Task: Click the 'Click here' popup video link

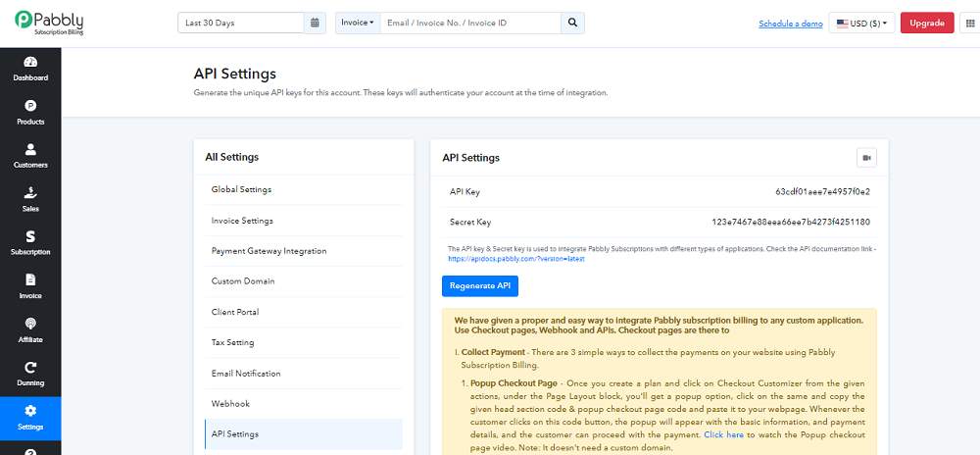Action: 723,433
